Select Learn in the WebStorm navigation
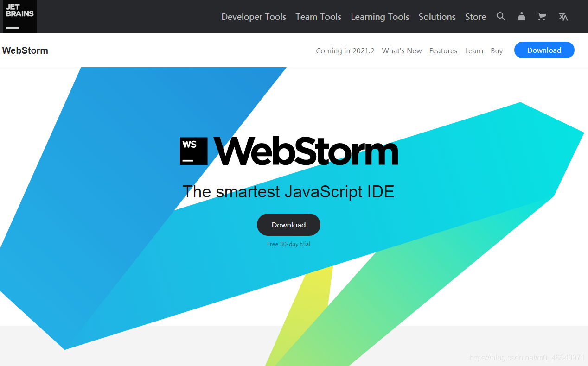This screenshot has height=366, width=588. 474,51
